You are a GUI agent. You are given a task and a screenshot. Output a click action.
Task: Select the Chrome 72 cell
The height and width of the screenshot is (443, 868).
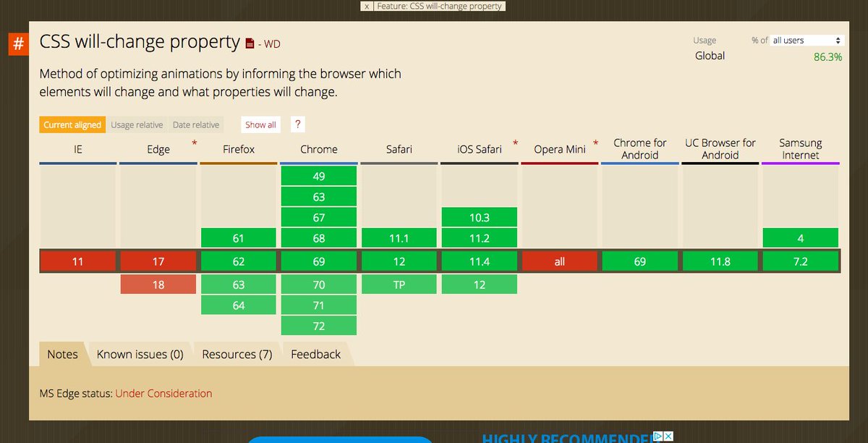click(x=319, y=326)
